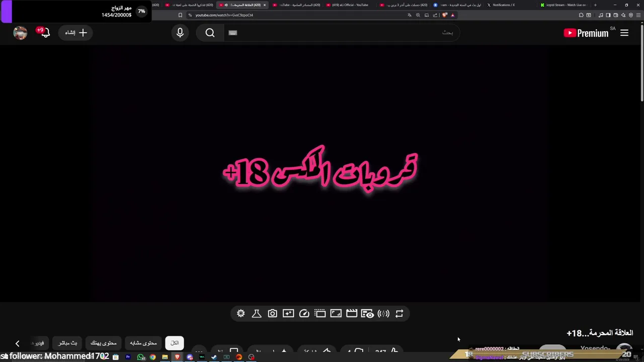Screen dimensions: 644x362
Task: Open WhatsApp from the taskbar
Action: 141,357
